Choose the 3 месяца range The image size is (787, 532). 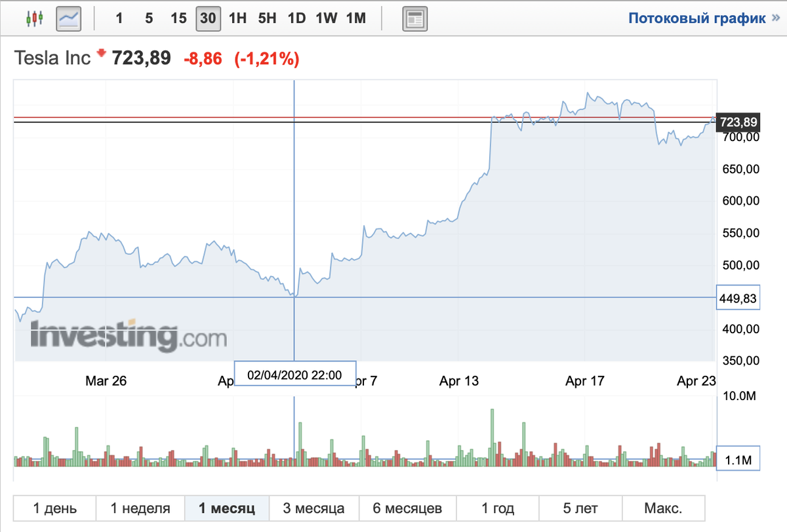(x=314, y=508)
